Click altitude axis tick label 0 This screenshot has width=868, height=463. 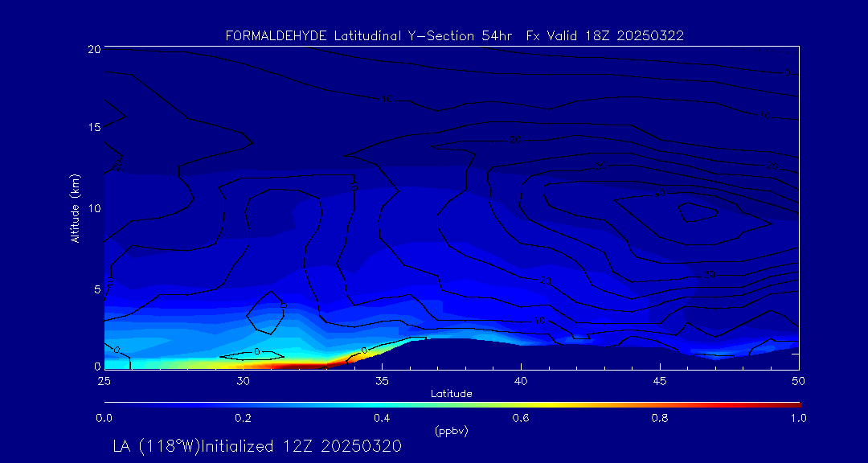click(96, 366)
